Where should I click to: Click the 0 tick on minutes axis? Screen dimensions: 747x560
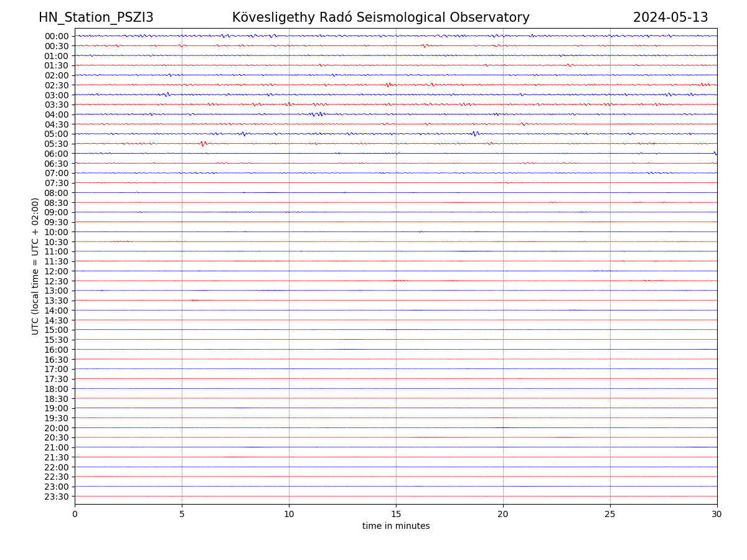tap(75, 515)
